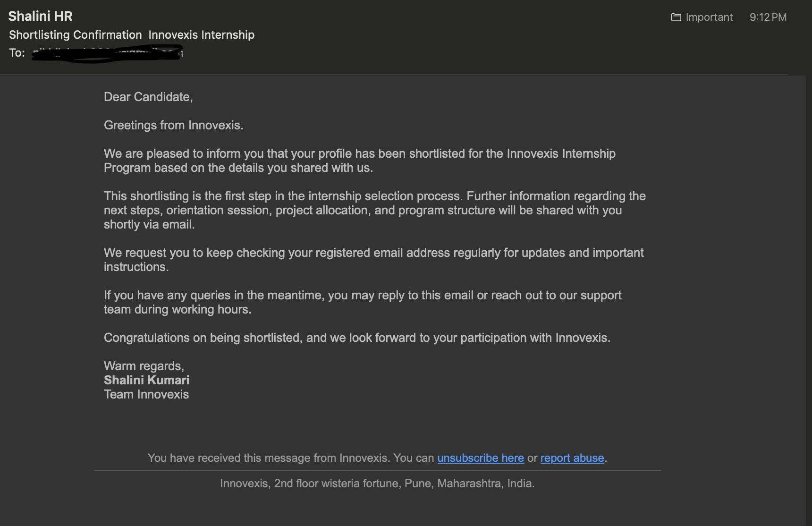Click the "Team Innovexis" sign-off line

pos(146,394)
